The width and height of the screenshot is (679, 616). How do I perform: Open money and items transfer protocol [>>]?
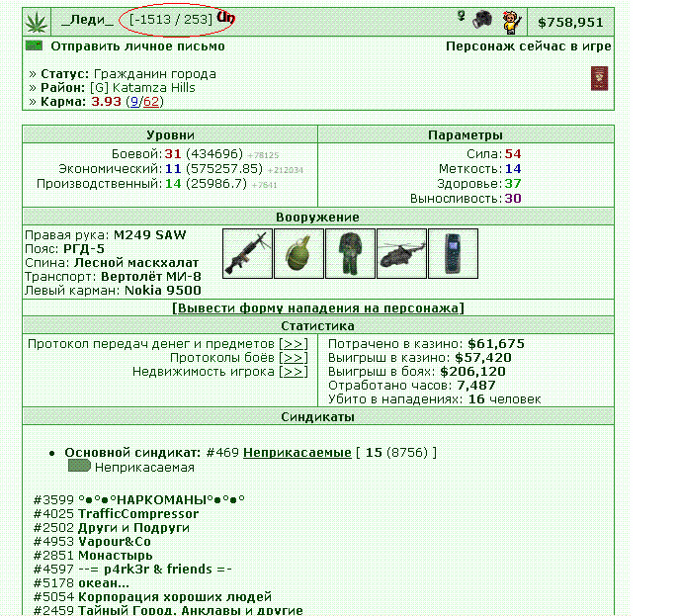click(294, 344)
